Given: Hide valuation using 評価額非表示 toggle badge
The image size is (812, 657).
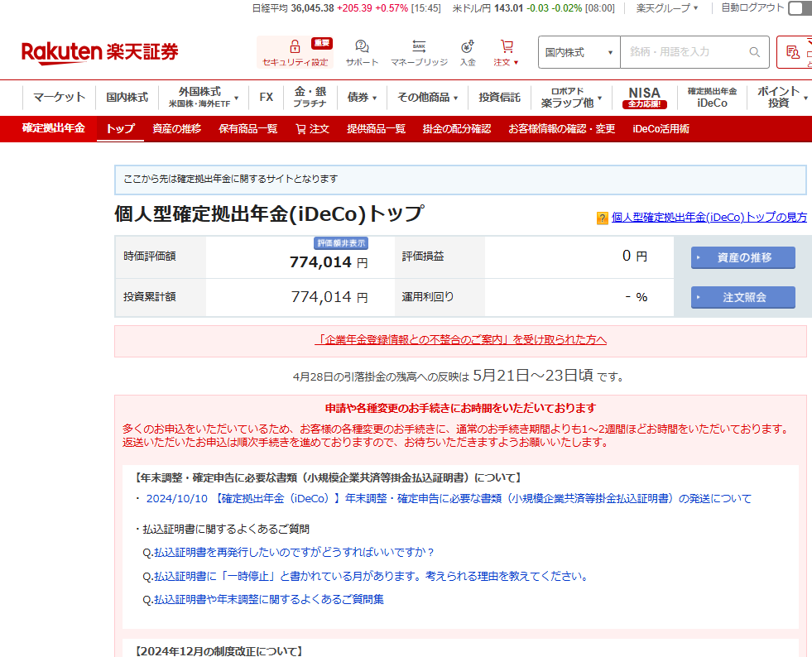Looking at the screenshot, I should coord(341,243).
